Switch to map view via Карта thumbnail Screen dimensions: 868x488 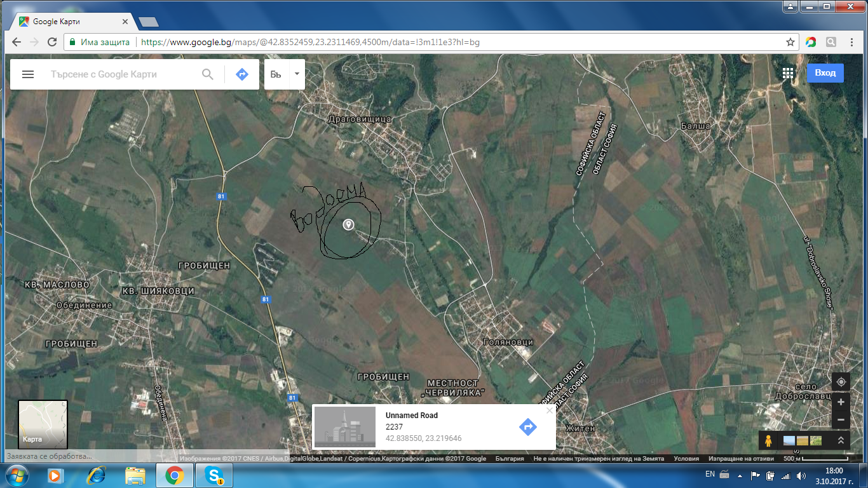point(43,424)
